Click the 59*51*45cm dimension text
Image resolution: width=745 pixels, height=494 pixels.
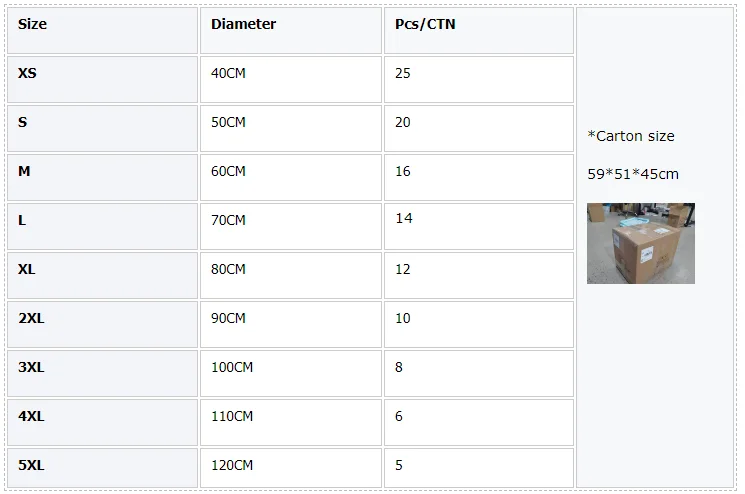click(x=633, y=174)
